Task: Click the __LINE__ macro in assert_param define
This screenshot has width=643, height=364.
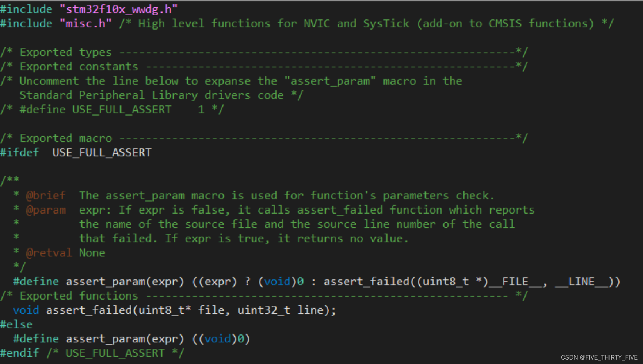Action: pos(582,281)
